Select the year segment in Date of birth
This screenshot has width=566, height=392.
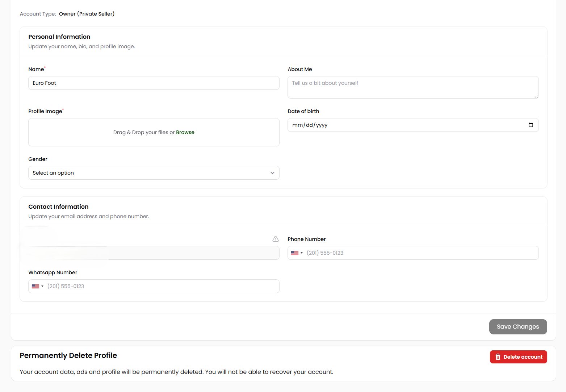point(322,125)
